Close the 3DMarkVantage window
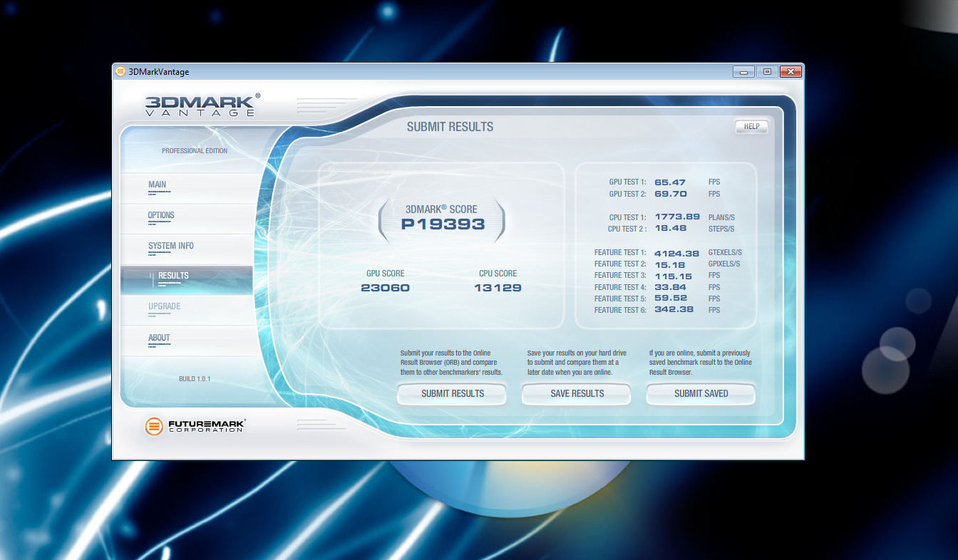This screenshot has height=560, width=958. pos(790,71)
